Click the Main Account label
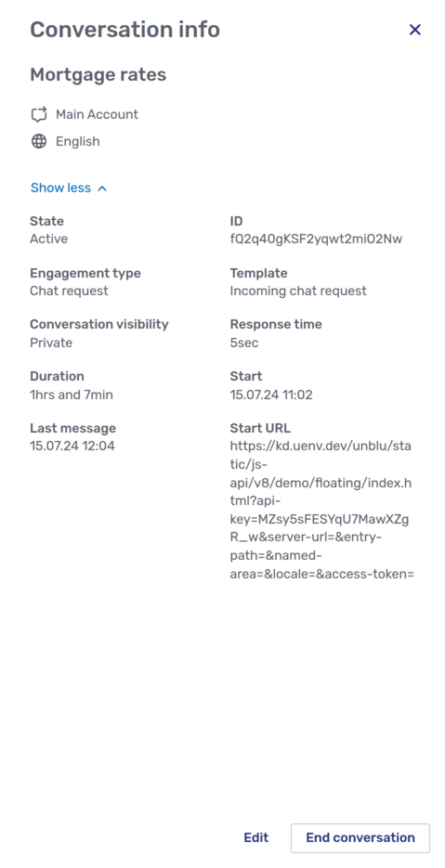Image resolution: width=445 pixels, height=868 pixels. point(97,114)
